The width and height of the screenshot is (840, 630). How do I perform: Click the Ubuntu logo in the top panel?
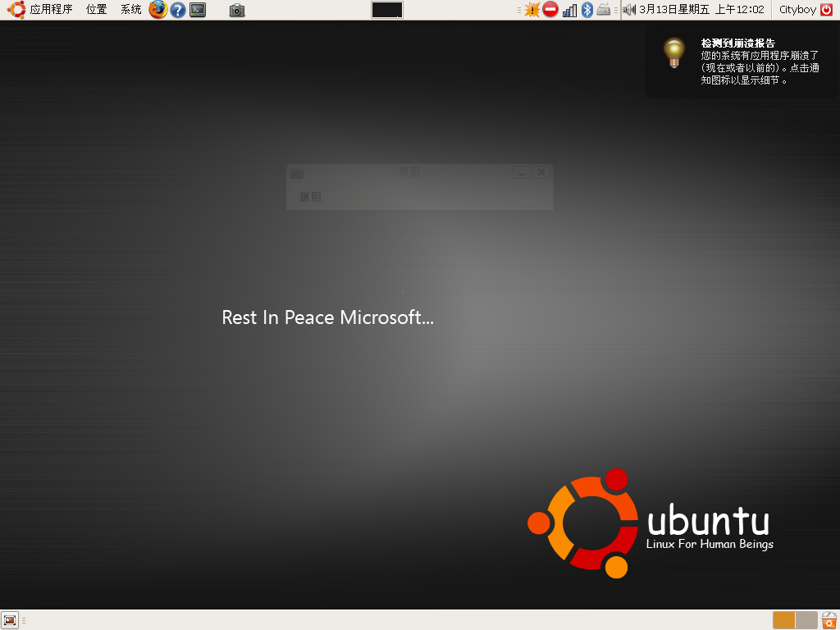(x=16, y=10)
